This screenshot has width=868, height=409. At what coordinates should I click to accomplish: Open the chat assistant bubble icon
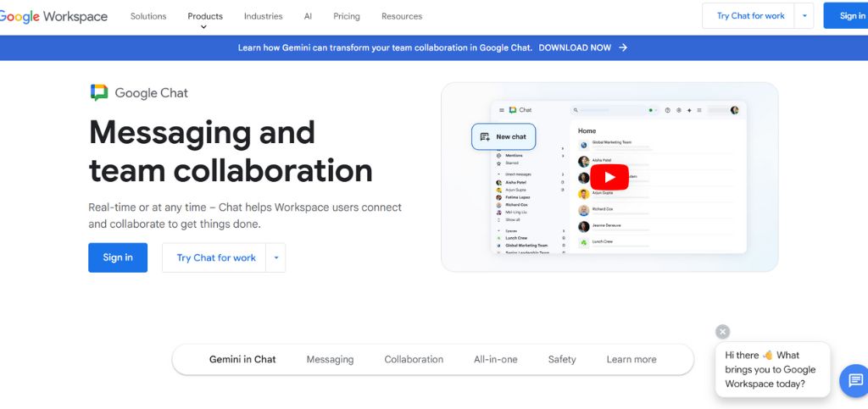855,380
